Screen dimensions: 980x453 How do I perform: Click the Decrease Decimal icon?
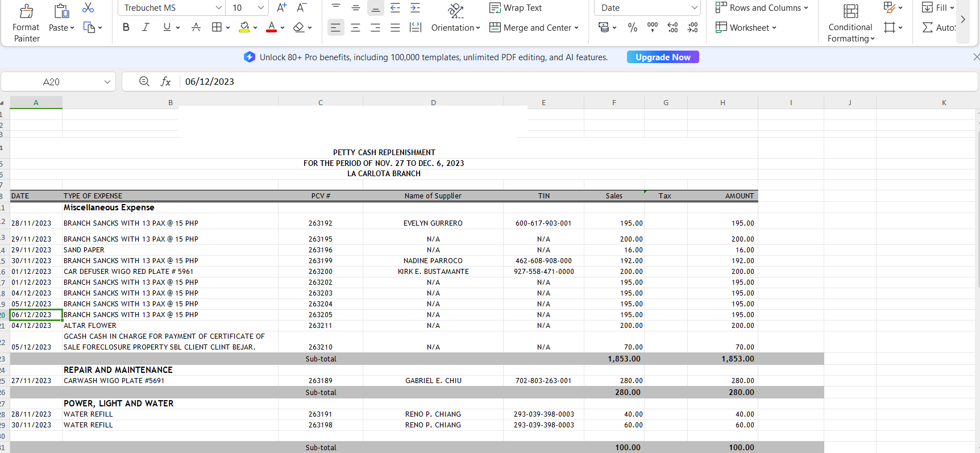(x=693, y=27)
